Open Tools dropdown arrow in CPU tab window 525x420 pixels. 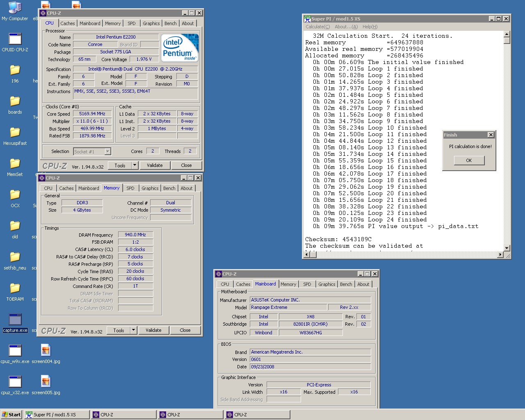coord(135,165)
